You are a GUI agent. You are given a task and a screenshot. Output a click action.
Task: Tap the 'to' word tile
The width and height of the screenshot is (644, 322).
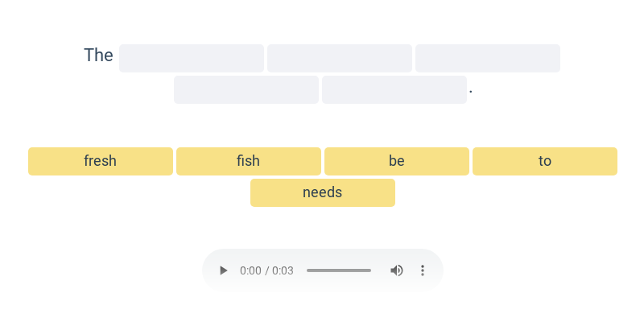coord(545,162)
